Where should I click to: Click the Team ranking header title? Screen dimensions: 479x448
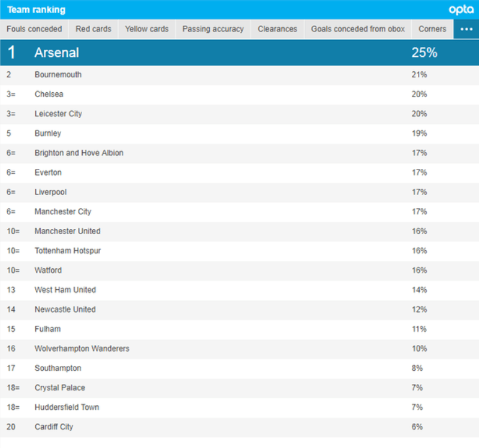(x=37, y=10)
